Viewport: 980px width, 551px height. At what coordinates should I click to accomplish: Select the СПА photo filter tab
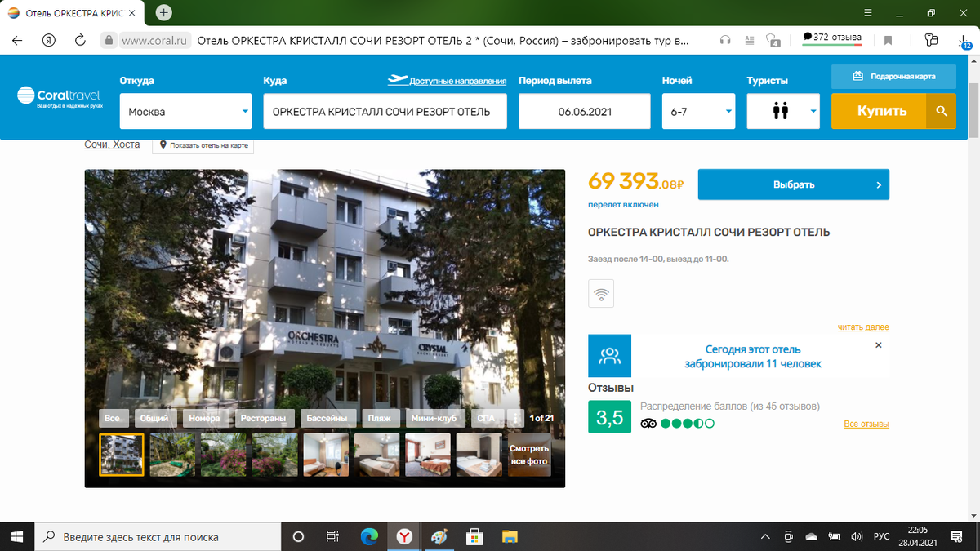(486, 418)
